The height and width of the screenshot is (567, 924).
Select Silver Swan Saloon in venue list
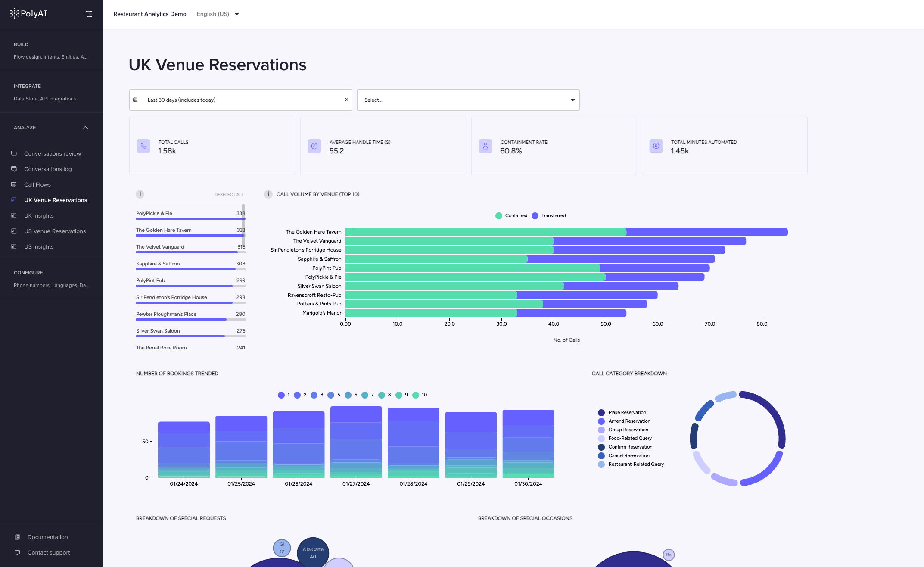(x=190, y=332)
